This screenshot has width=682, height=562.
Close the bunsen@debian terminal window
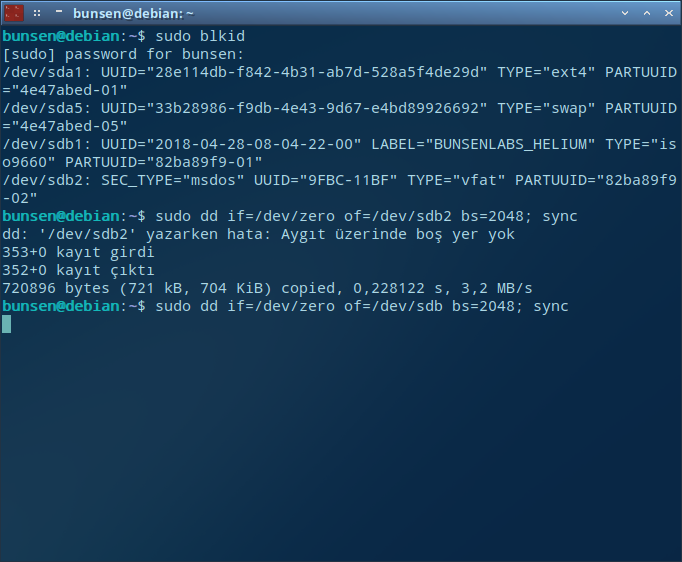click(669, 13)
